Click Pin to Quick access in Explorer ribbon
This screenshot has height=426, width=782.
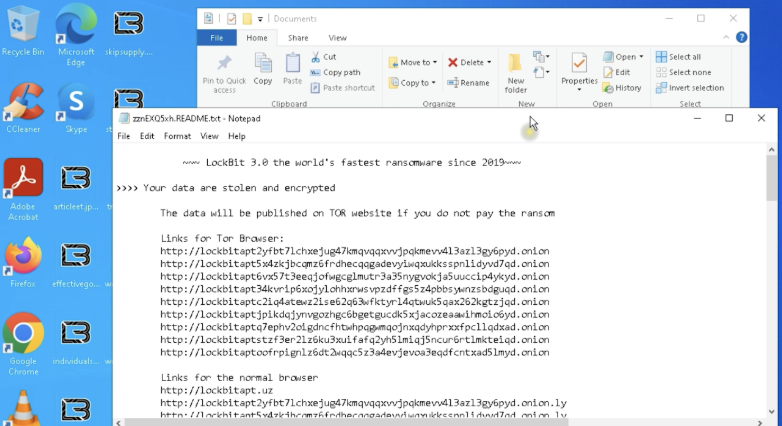[224, 74]
